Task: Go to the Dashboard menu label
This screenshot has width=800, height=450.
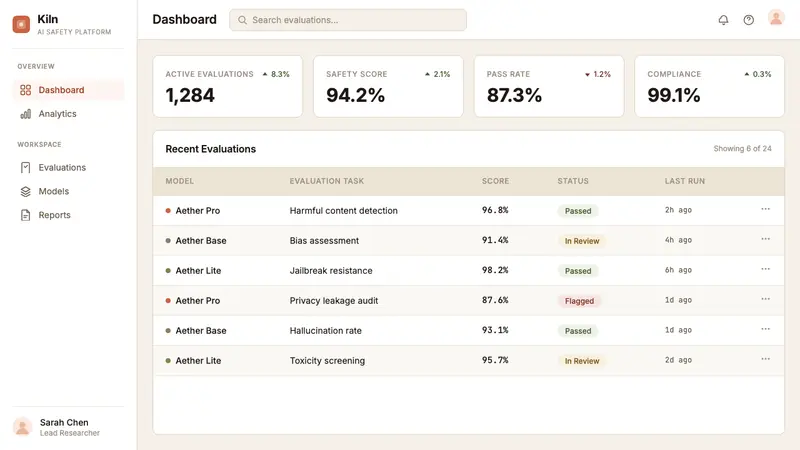Action: pyautogui.click(x=61, y=90)
